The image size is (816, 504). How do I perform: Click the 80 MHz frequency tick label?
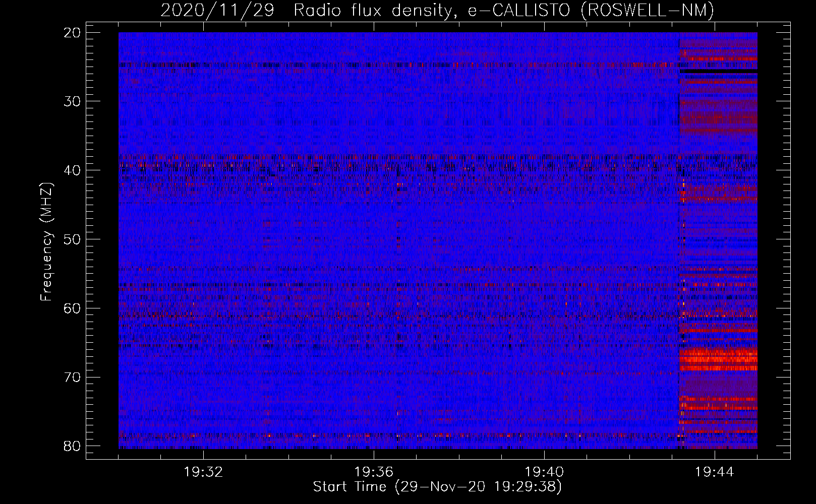(x=73, y=446)
